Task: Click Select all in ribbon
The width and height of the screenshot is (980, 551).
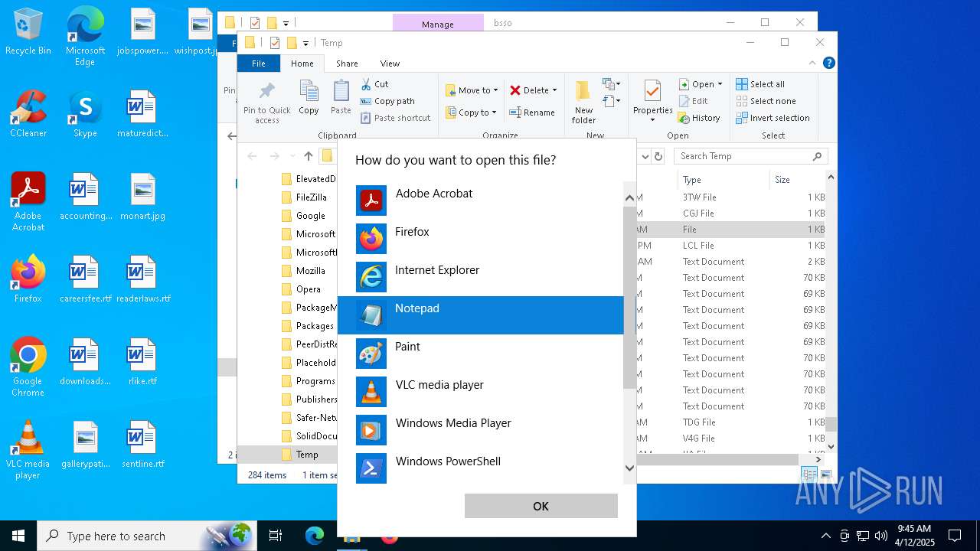Action: [760, 84]
